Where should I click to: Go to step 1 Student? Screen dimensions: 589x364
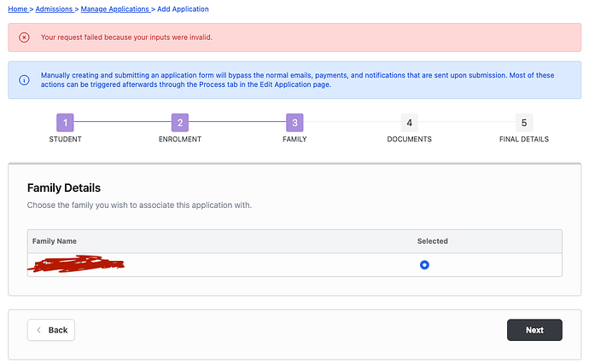[x=66, y=123]
